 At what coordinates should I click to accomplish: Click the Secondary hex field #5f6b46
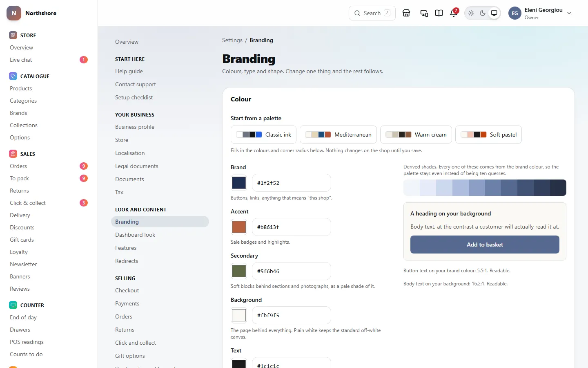click(292, 271)
